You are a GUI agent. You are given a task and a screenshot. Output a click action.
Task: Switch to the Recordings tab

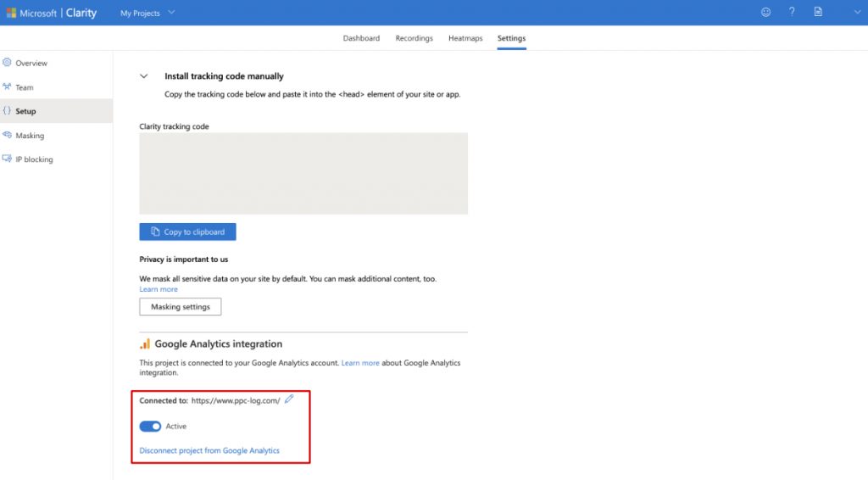click(414, 38)
